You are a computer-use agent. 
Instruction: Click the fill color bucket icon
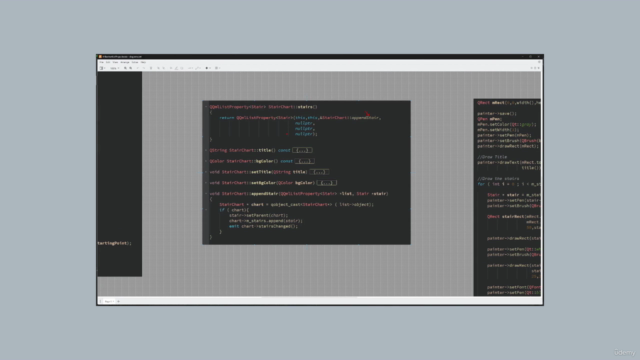click(x=171, y=68)
